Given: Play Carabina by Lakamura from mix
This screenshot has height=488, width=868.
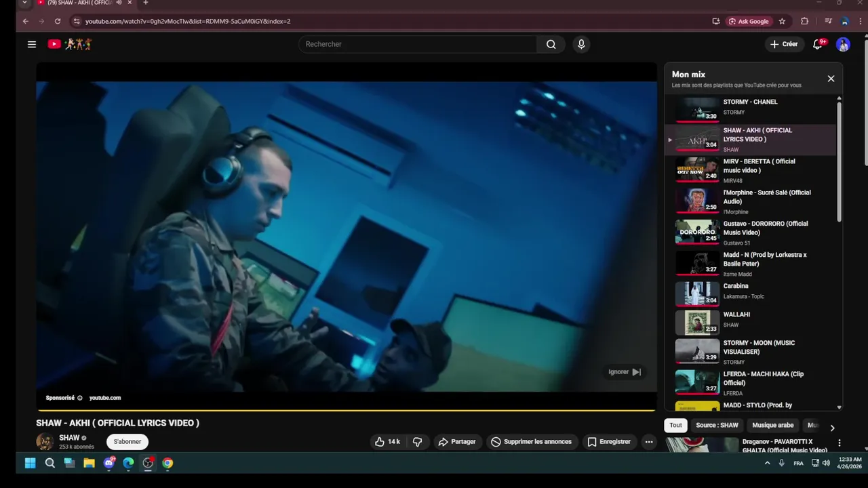Looking at the screenshot, I should [751, 293].
